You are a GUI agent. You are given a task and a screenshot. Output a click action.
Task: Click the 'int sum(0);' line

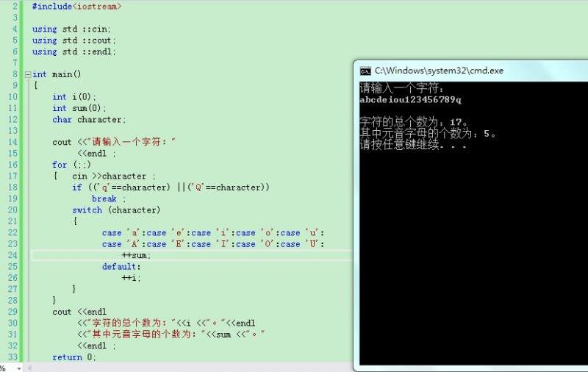coord(79,108)
